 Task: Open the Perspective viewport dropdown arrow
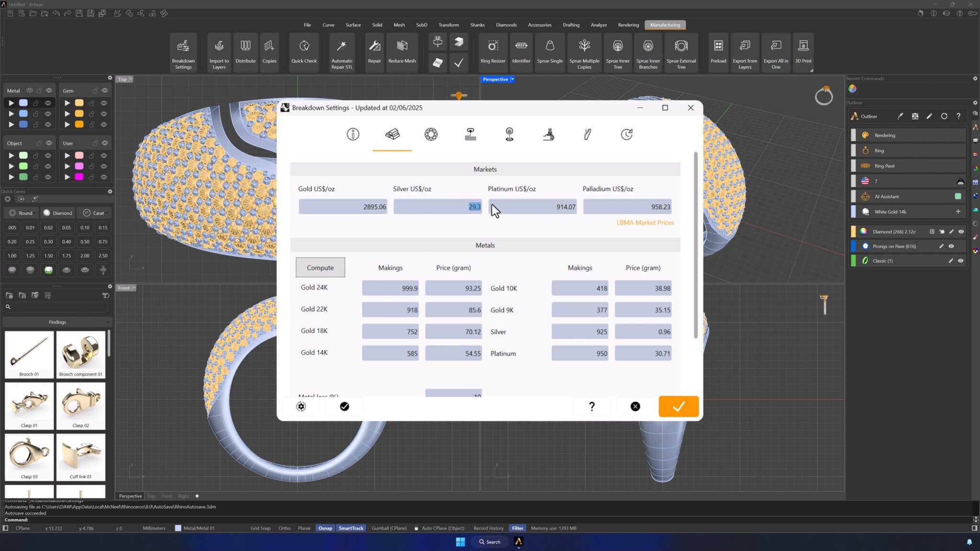(x=512, y=79)
